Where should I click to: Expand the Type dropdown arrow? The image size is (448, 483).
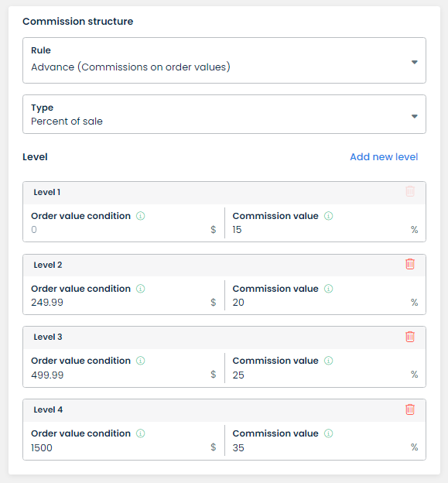point(415,116)
